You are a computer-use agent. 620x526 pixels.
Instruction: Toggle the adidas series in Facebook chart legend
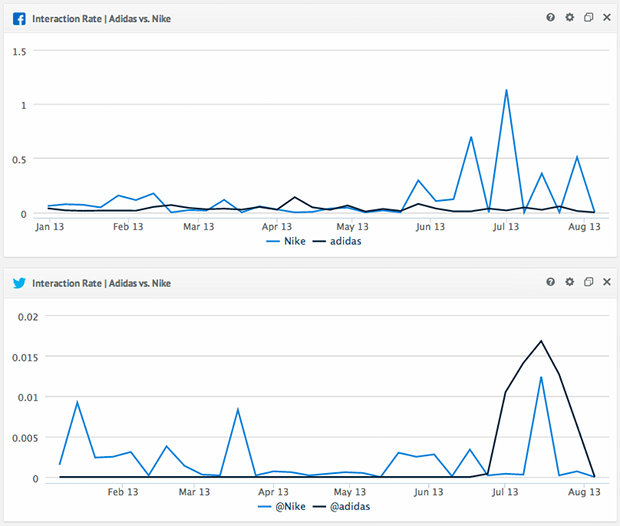pyautogui.click(x=337, y=241)
